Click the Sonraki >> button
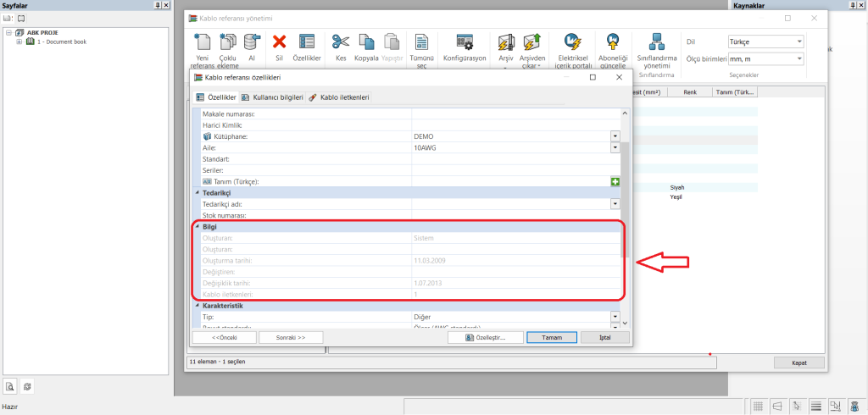Screen dimensions: 868x415 (x=290, y=337)
